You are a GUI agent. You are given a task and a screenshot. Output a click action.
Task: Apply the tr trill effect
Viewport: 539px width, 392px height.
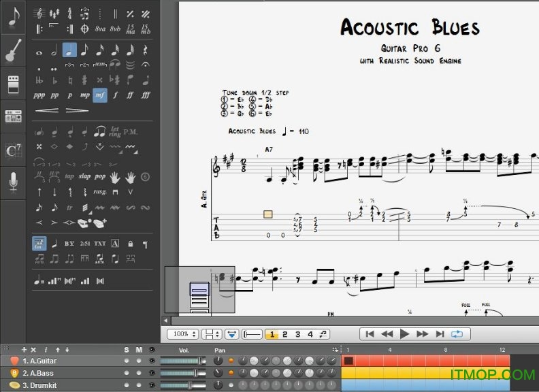coord(69,208)
